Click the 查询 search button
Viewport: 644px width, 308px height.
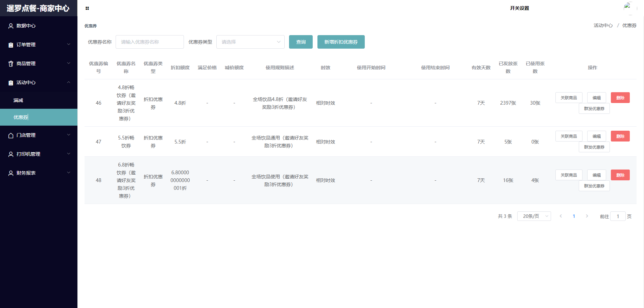pyautogui.click(x=301, y=42)
